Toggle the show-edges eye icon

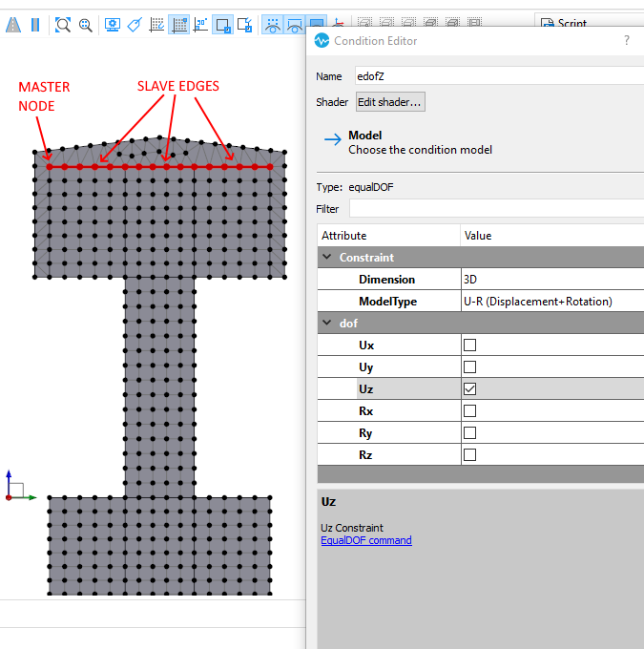click(x=294, y=25)
